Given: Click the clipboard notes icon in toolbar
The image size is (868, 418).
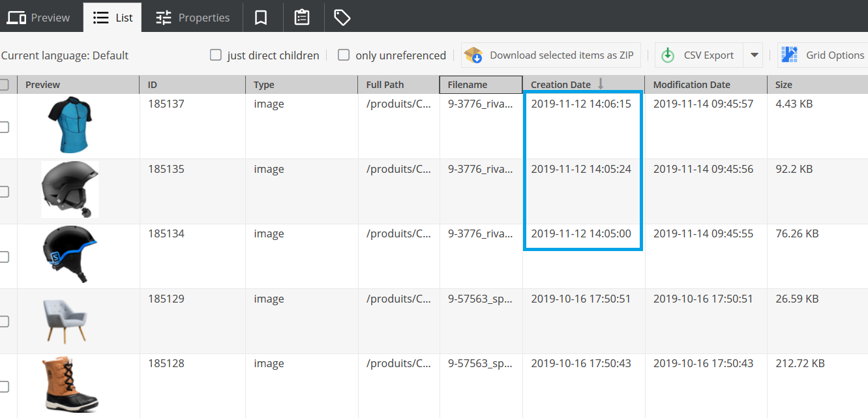Looking at the screenshot, I should pos(303,17).
